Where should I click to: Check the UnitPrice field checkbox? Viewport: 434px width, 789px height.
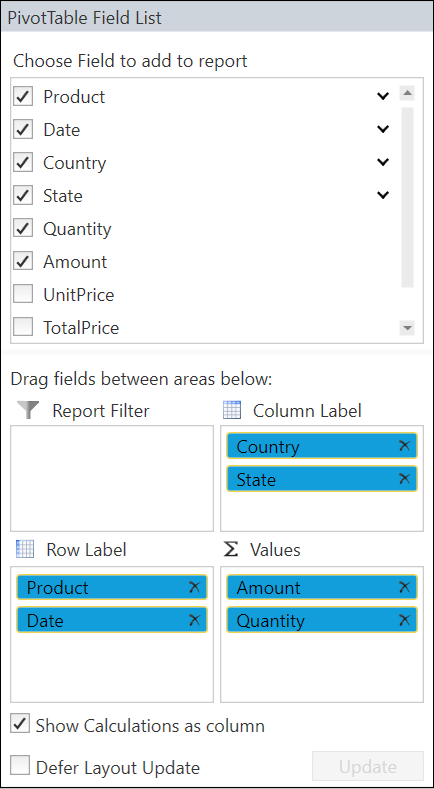click(23, 294)
